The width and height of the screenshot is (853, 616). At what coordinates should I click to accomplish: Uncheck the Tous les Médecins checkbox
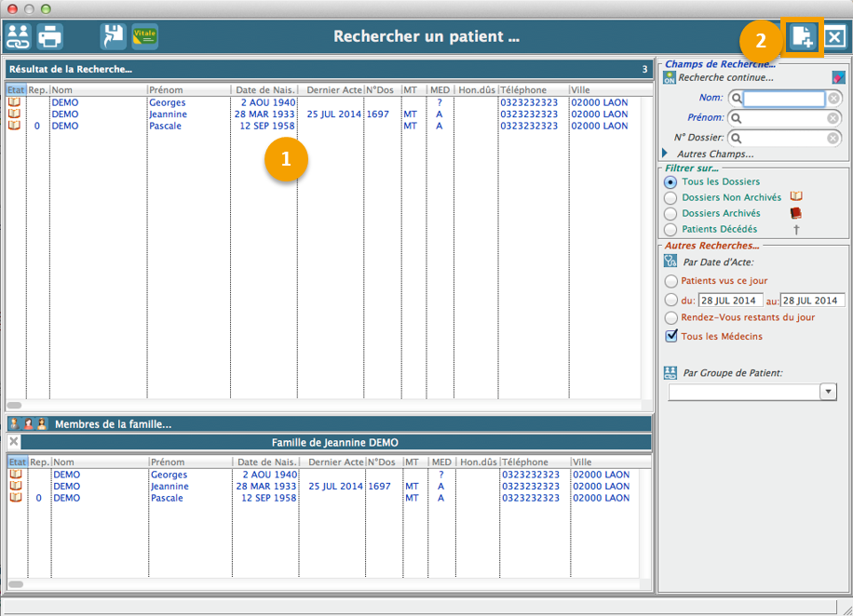(x=671, y=336)
